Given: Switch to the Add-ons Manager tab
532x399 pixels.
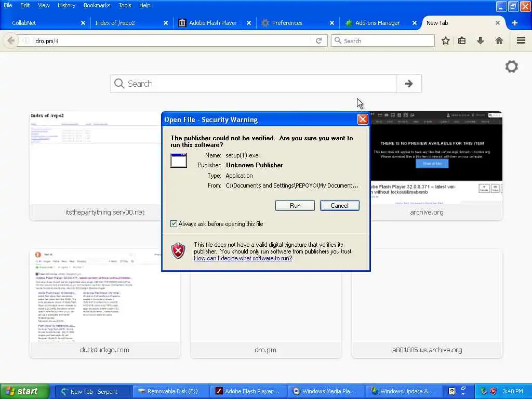Looking at the screenshot, I should [377, 23].
